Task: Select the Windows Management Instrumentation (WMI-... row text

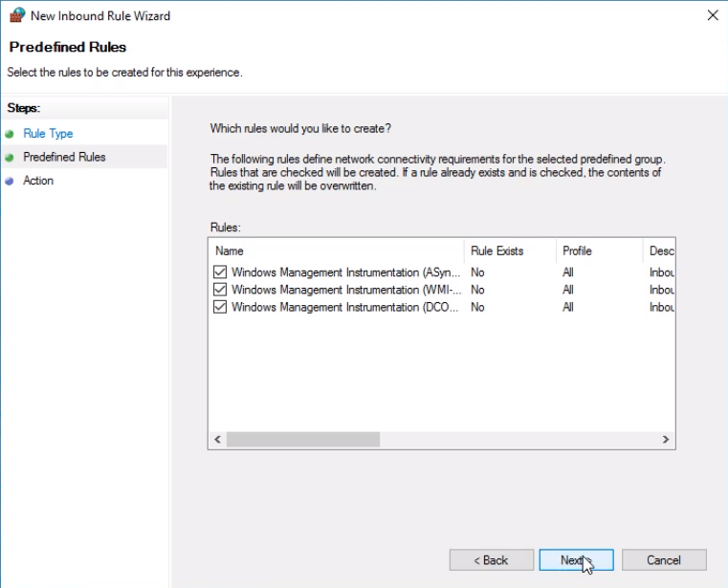Action: [x=346, y=290]
